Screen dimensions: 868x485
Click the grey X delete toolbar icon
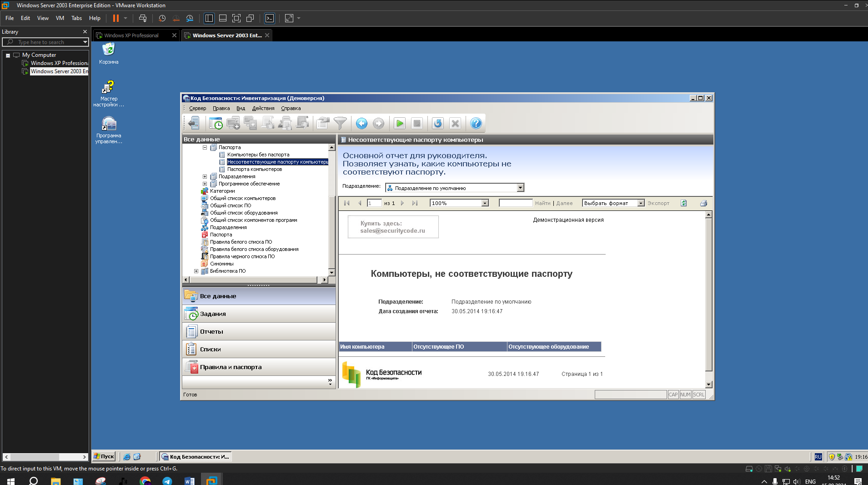(x=455, y=123)
